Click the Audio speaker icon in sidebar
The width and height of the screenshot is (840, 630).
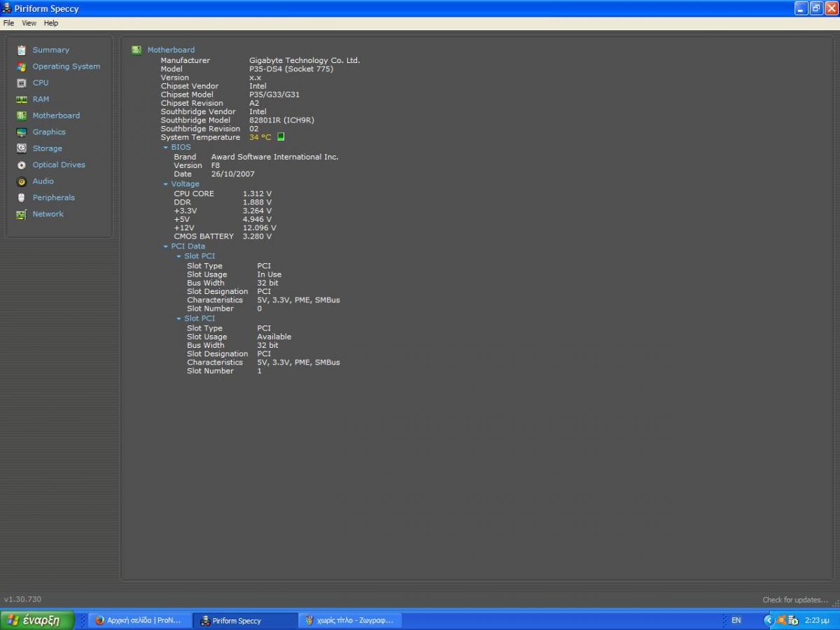tap(21, 181)
